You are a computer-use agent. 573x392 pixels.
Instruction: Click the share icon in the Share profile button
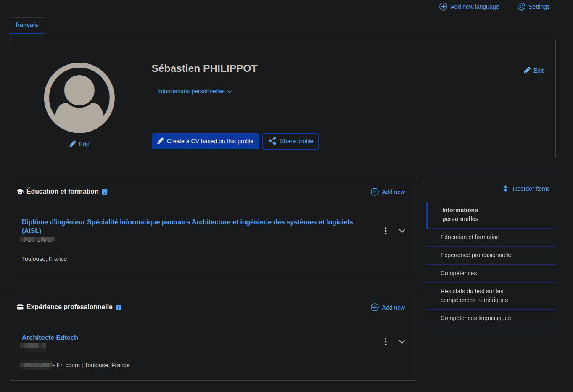click(272, 141)
